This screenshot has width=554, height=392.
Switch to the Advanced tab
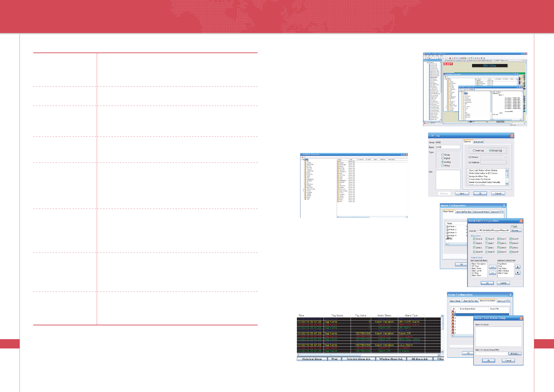tap(478, 142)
